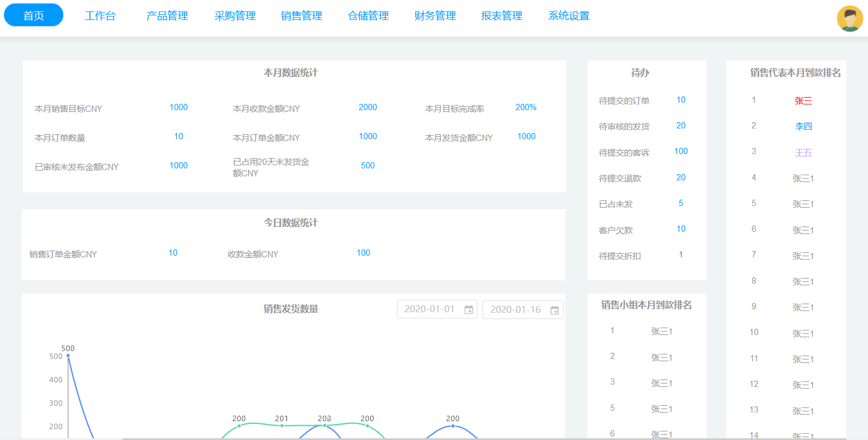The image size is (868, 440).
Task: Click the 本月订单金额CNY value 1000
Action: click(x=368, y=136)
